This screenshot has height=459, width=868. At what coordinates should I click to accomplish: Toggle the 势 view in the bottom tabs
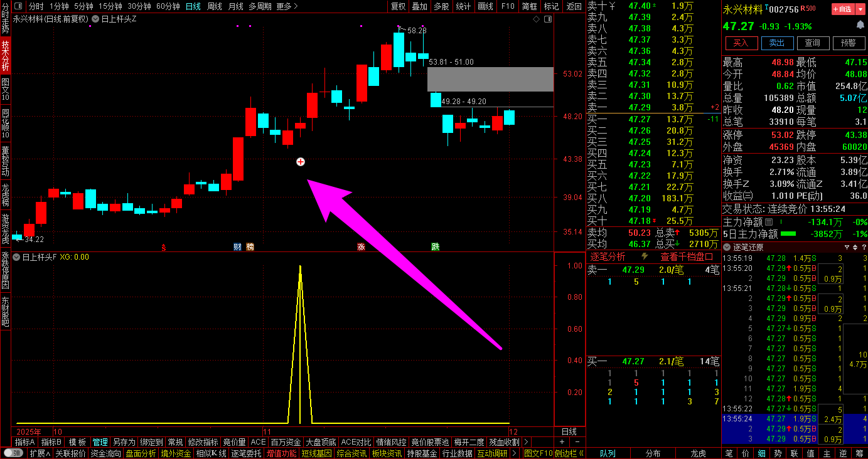point(778,453)
